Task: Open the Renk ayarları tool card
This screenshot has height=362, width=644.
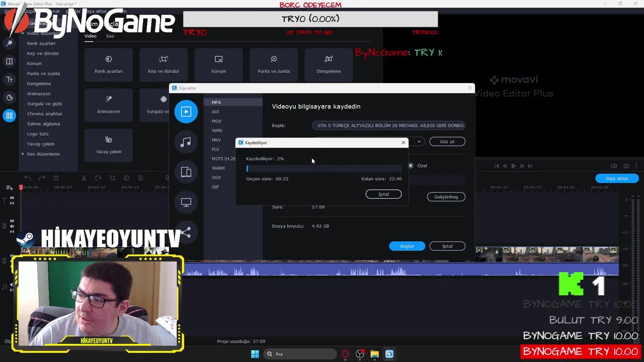Action: pos(109,65)
